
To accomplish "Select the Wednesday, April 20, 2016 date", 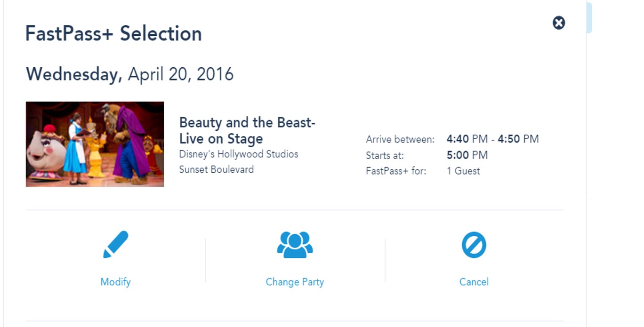I will (x=129, y=74).
